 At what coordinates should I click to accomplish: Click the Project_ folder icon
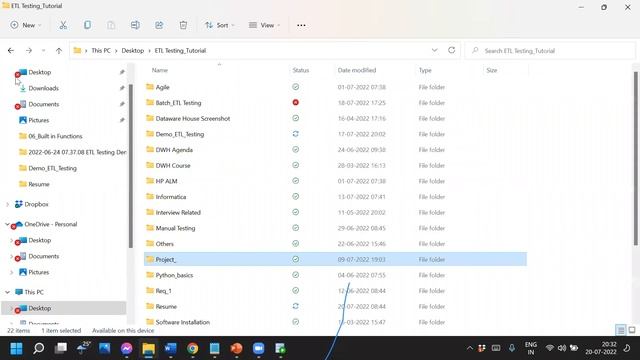(x=150, y=259)
